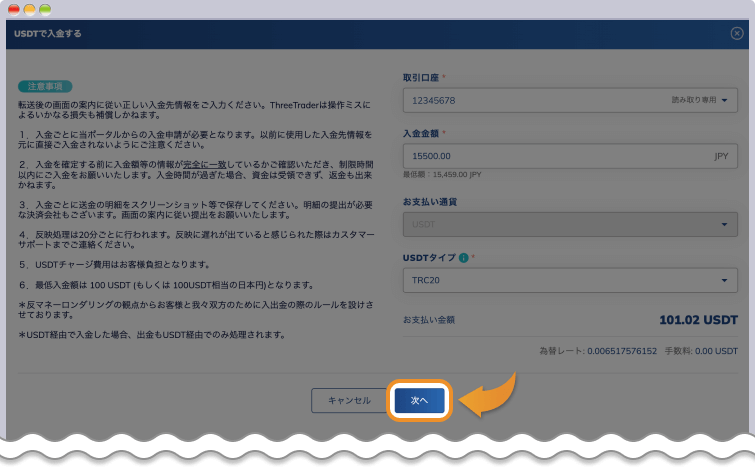
Task: Click the 次へ button
Action: (419, 400)
